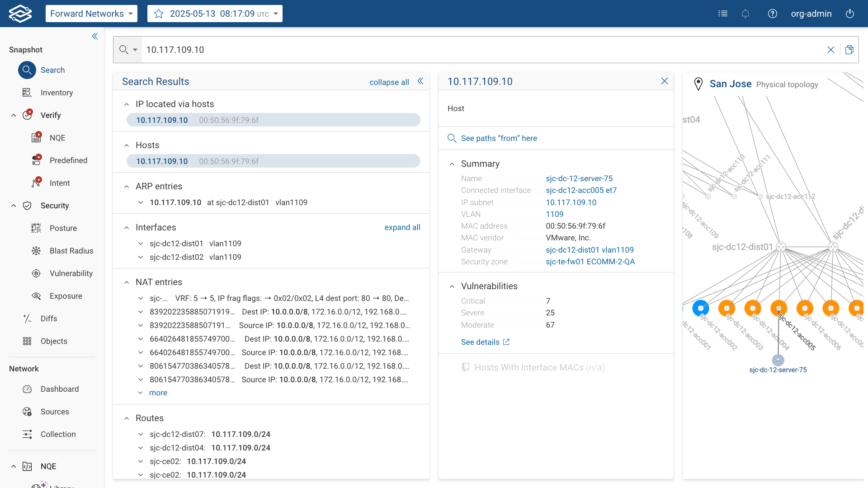Open notifications via the bell icon
The image size is (868, 488).
pos(745,14)
